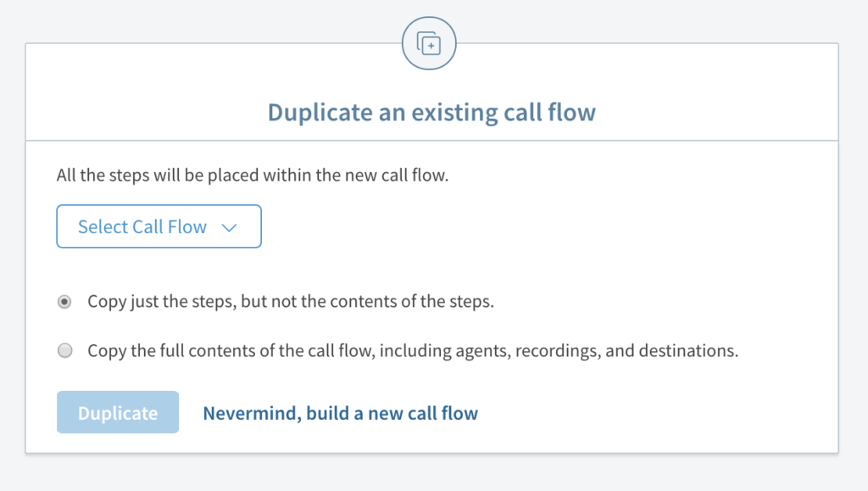Click the plus sign inside the copy icon
Screen dimensions: 868x491
[x=432, y=45]
